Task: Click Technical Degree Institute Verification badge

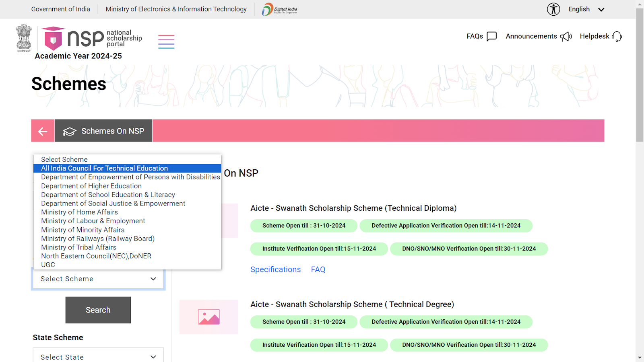Action: click(x=319, y=345)
